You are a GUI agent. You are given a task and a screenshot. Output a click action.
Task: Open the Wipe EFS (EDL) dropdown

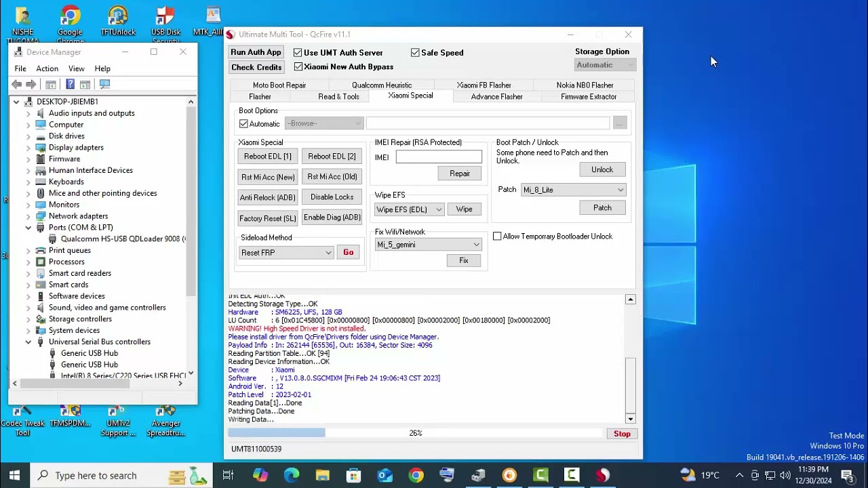410,209
